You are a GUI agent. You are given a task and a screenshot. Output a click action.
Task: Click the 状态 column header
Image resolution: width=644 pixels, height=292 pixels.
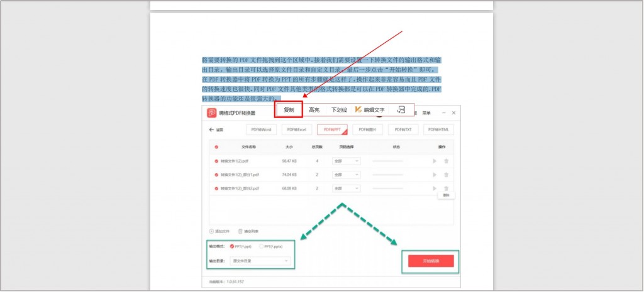[396, 147]
